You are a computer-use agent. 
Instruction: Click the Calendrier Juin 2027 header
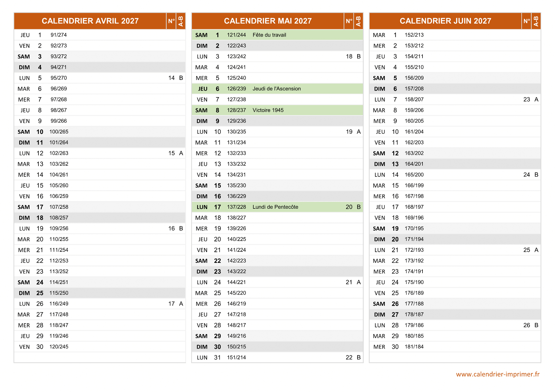coord(445,21)
